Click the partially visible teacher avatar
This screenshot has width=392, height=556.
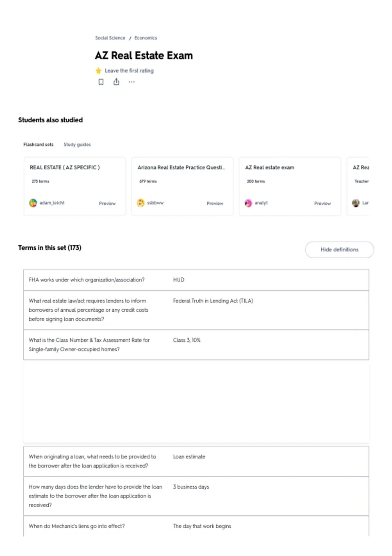[356, 203]
